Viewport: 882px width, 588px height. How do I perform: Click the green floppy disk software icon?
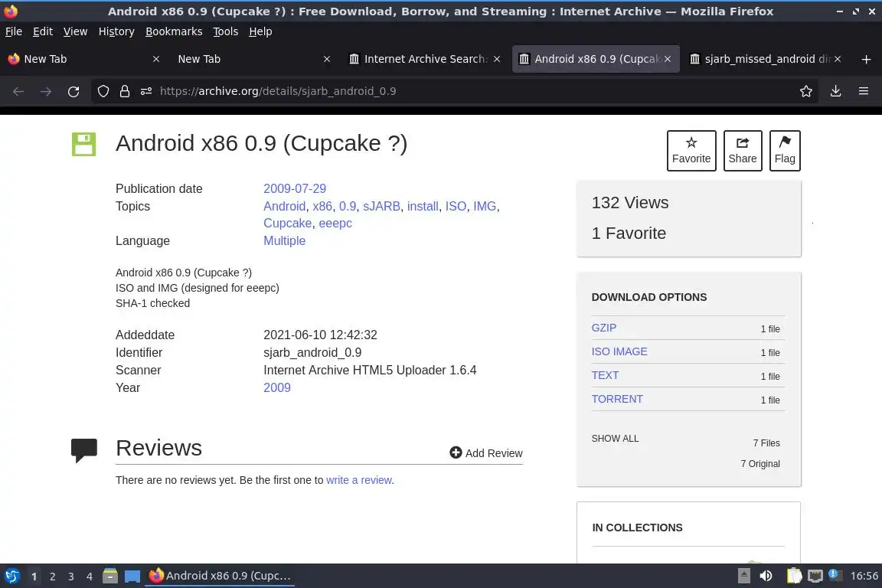83,144
